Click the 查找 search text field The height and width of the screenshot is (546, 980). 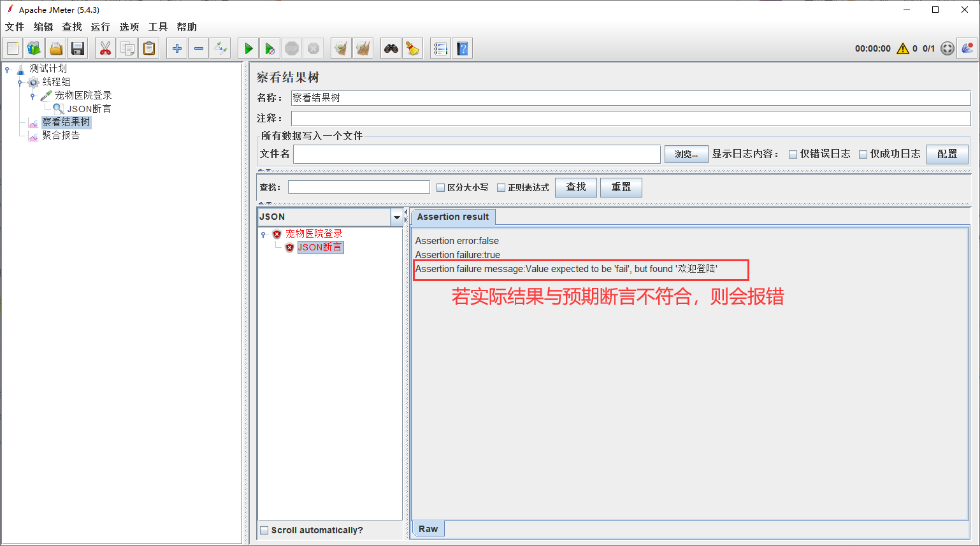click(359, 187)
